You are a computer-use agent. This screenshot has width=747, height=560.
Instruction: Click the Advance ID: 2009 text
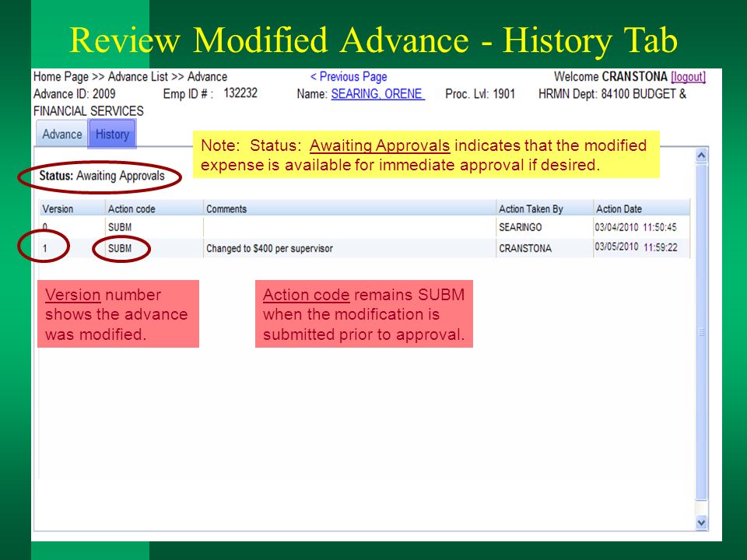[75, 94]
